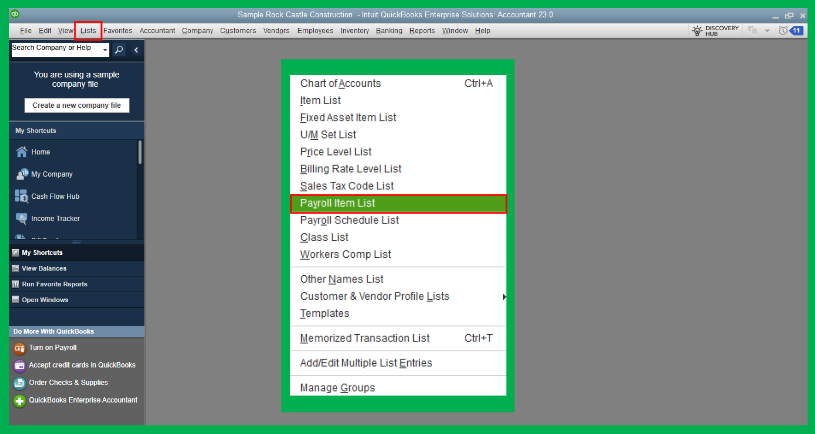Image resolution: width=815 pixels, height=434 pixels.
Task: Click the Search Company or Help field
Action: pos(56,50)
